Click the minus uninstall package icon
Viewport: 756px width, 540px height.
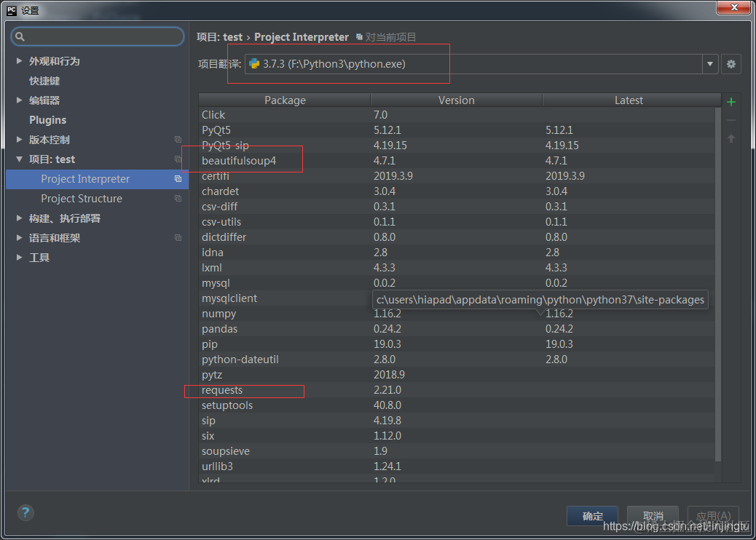coord(731,120)
